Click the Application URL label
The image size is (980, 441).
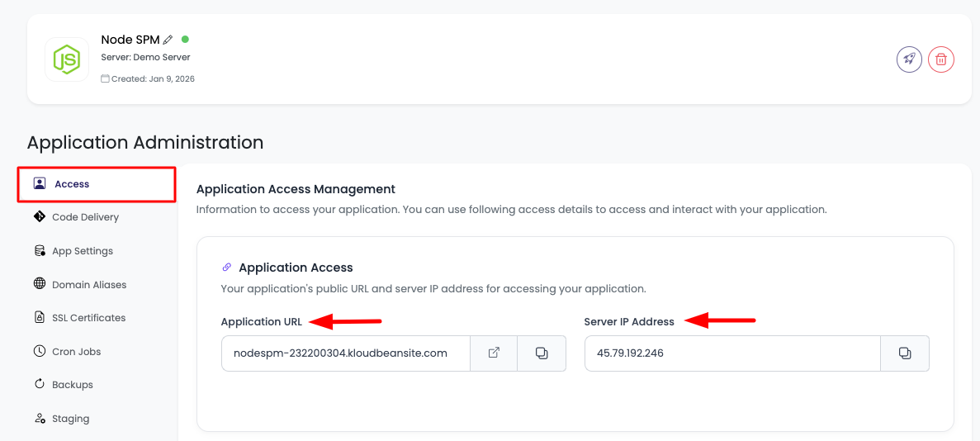pyautogui.click(x=261, y=322)
